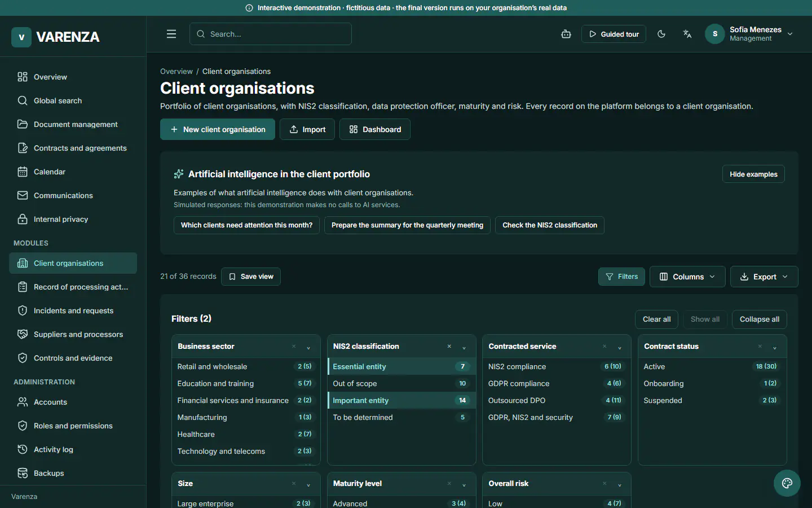Toggle the Suspended contract status filter
The image size is (812, 508).
712,400
